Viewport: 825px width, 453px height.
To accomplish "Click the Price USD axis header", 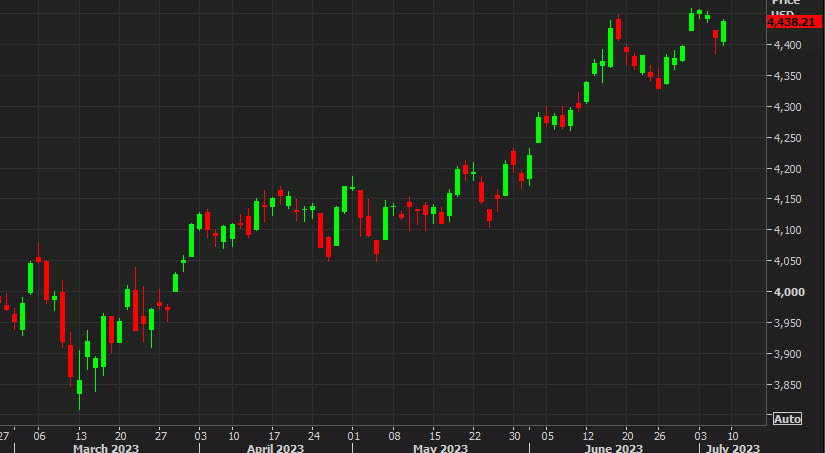I will tap(786, 8).
